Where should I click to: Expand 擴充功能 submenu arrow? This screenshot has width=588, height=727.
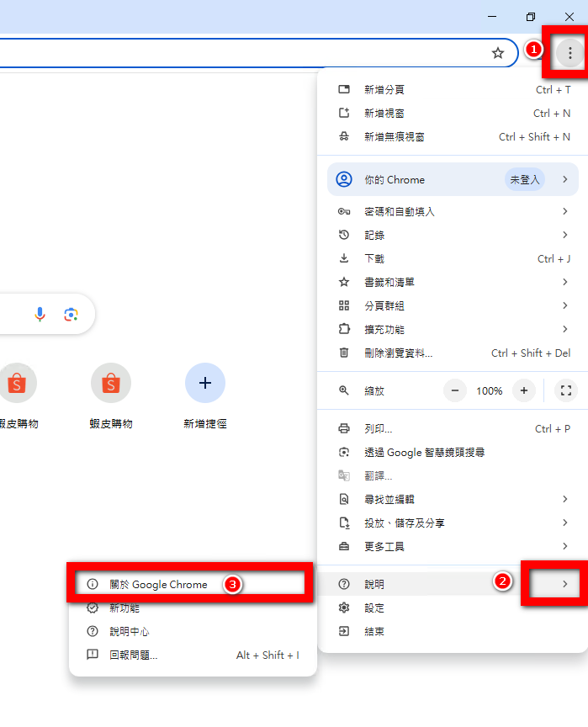click(x=564, y=329)
